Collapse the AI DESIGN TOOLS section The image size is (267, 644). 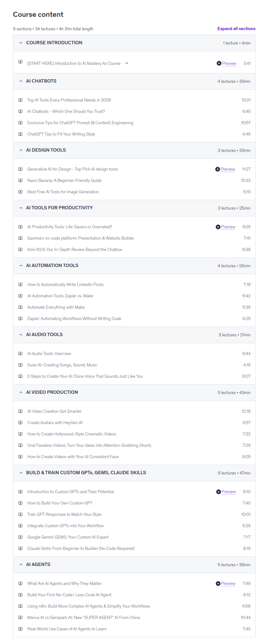coord(21,150)
